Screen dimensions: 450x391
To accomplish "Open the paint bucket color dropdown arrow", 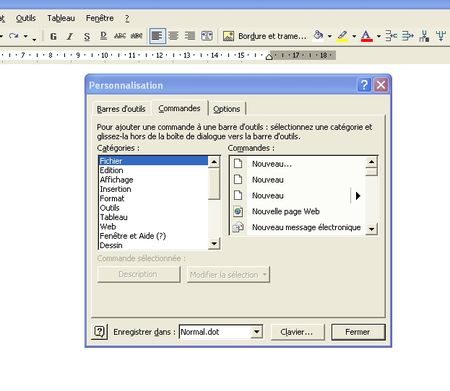I will click(x=329, y=36).
